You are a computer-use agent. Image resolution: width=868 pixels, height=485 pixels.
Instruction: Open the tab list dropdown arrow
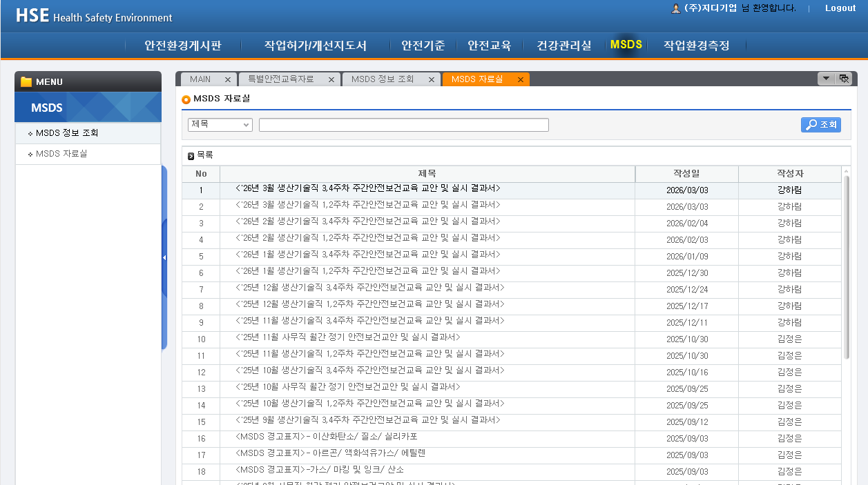tap(826, 79)
